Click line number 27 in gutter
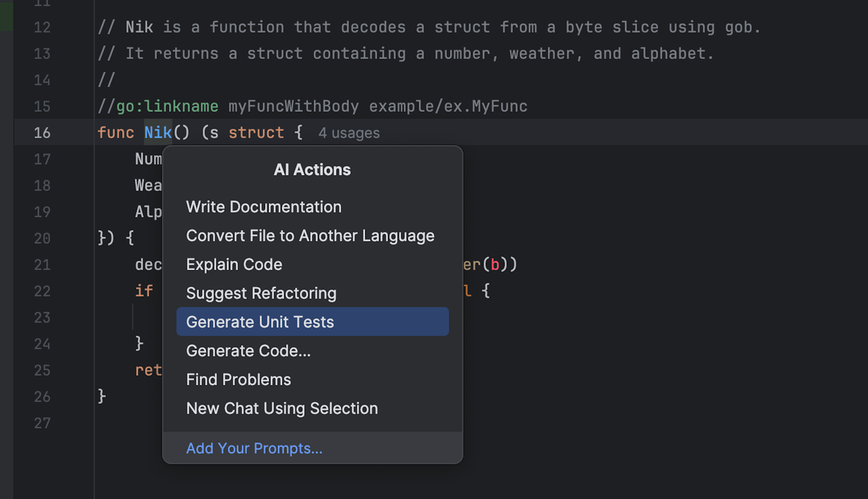 click(42, 423)
